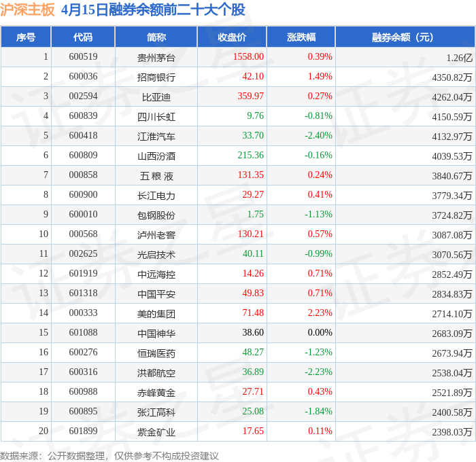Viewport: 476px width, 462px height.
Task: Select the 中远海控 name cell
Action: pos(156,274)
